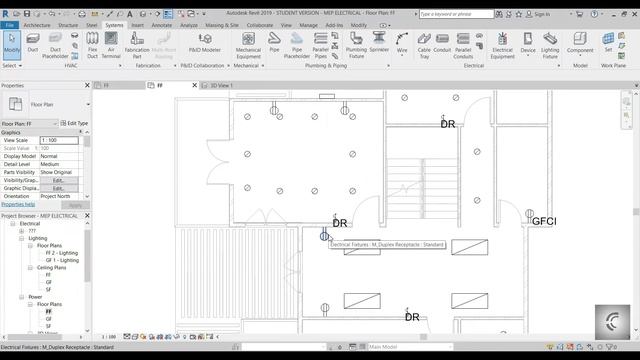Open the Select panel dropdown
640x360 pixels.
point(12,65)
